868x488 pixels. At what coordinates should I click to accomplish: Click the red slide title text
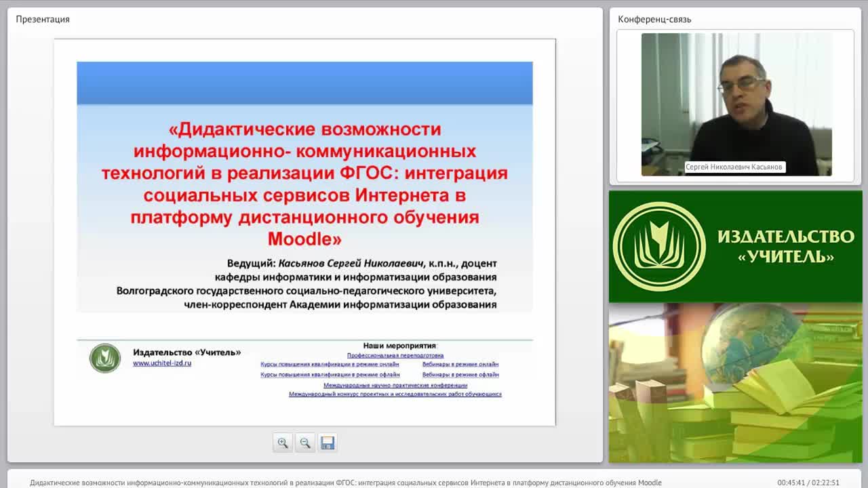pyautogui.click(x=304, y=184)
